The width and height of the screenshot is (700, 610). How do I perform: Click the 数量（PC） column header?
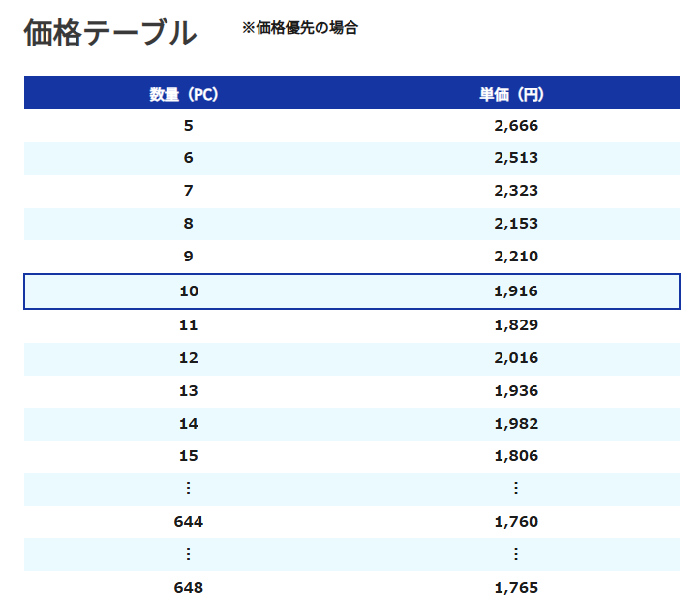point(188,94)
